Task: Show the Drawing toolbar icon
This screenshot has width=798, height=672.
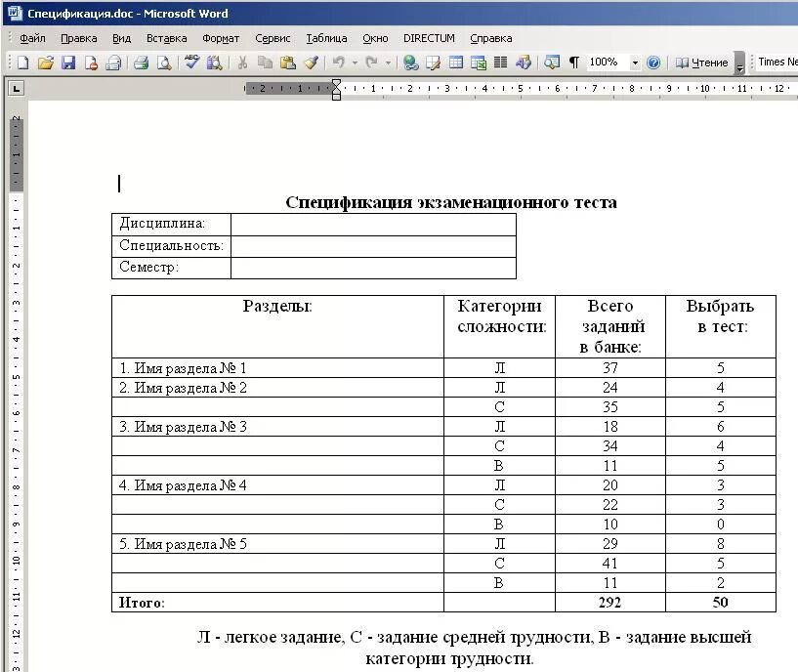Action: click(x=524, y=63)
